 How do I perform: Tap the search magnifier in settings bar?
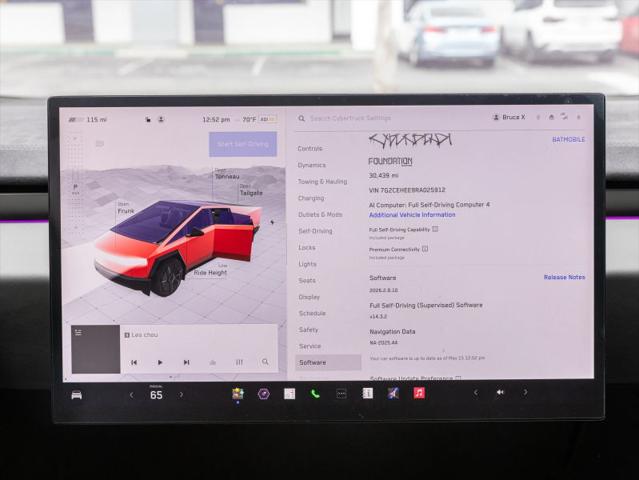pos(302,118)
